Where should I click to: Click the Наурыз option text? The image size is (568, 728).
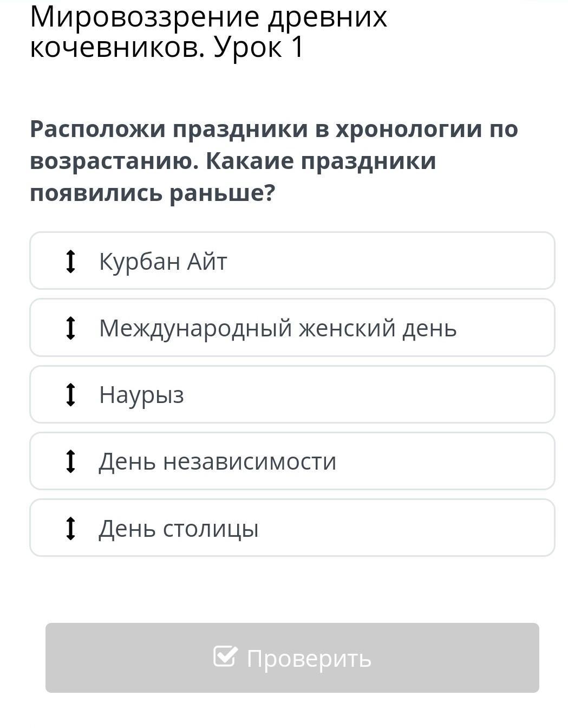pos(142,395)
